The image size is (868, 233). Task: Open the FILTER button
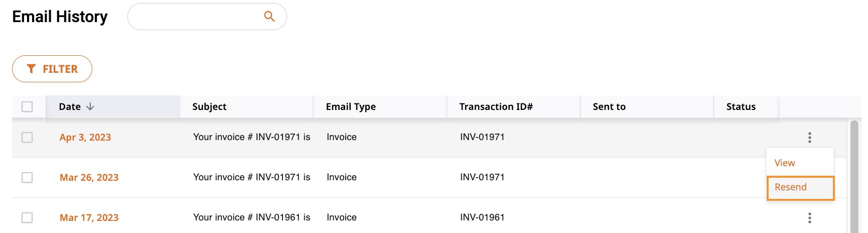52,69
